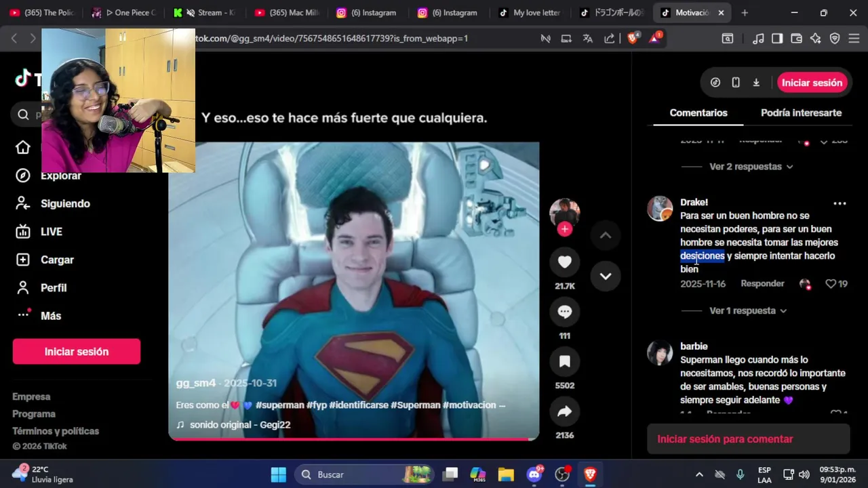Open Discord from taskbar
This screenshot has height=488, width=868.
click(x=534, y=474)
